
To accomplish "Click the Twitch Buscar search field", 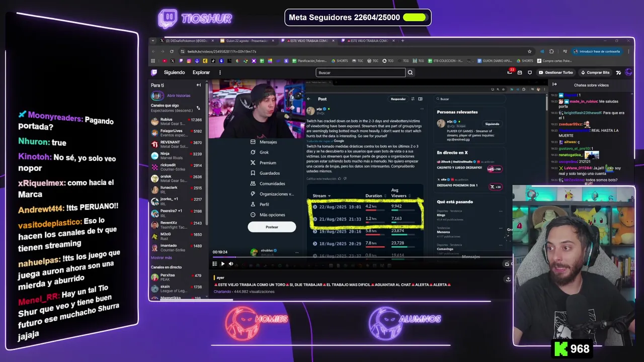I will pyautogui.click(x=360, y=72).
